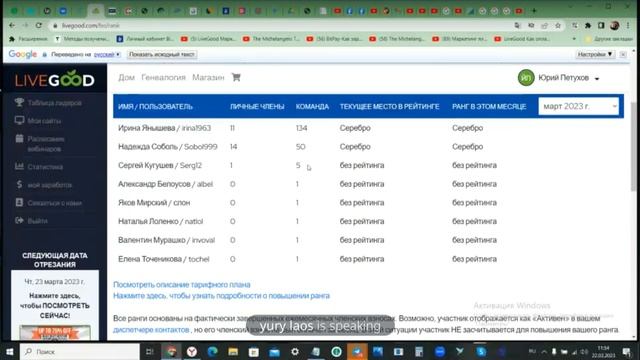Image resolution: width=640 pixels, height=360 pixels.
Task: Go to the Дом menu item
Action: [127, 77]
